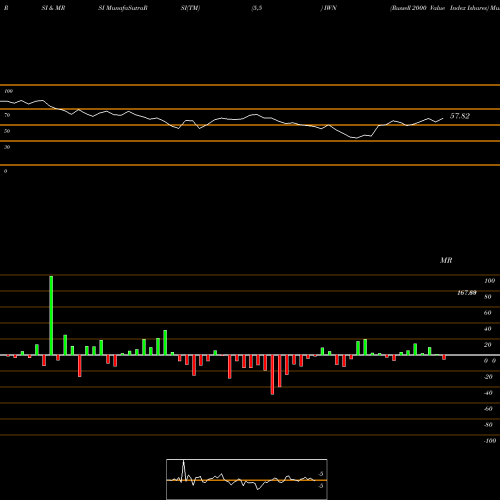Click the 80 axis label in MR panel
500x500 pixels.
[x=488, y=297]
